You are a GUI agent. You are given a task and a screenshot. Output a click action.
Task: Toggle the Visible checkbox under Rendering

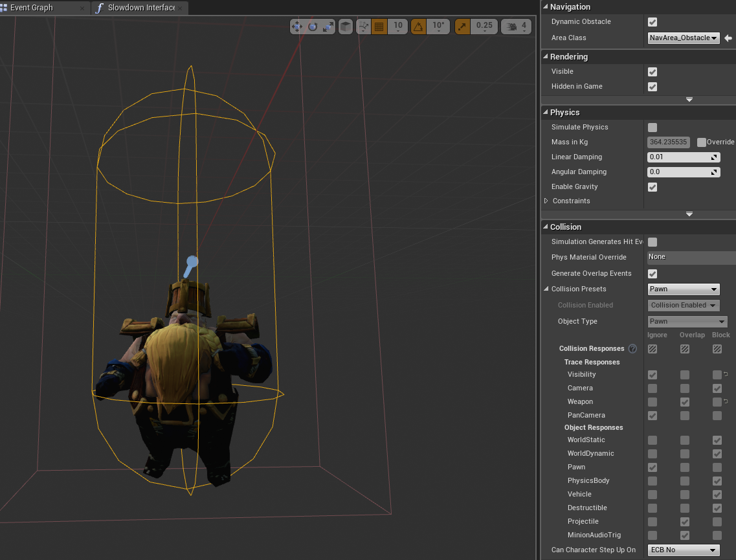(x=652, y=72)
